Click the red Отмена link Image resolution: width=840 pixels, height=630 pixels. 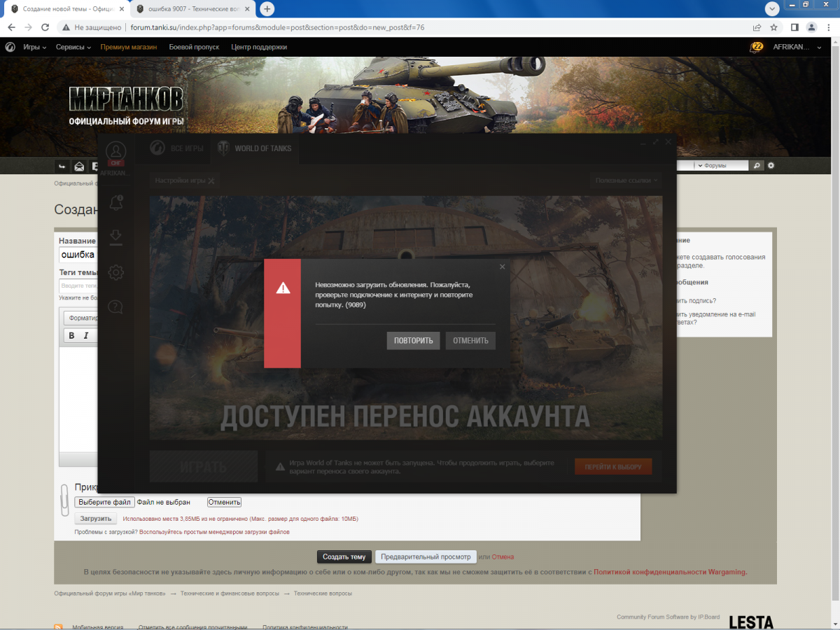(503, 557)
